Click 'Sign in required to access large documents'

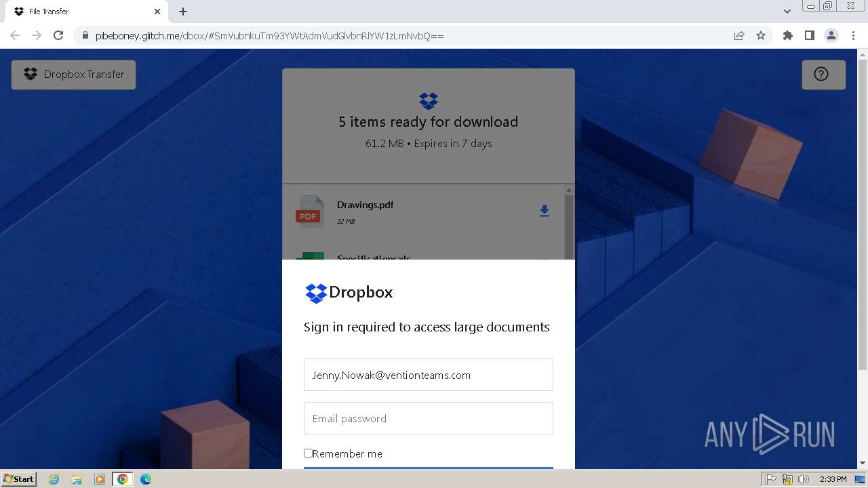(x=427, y=327)
